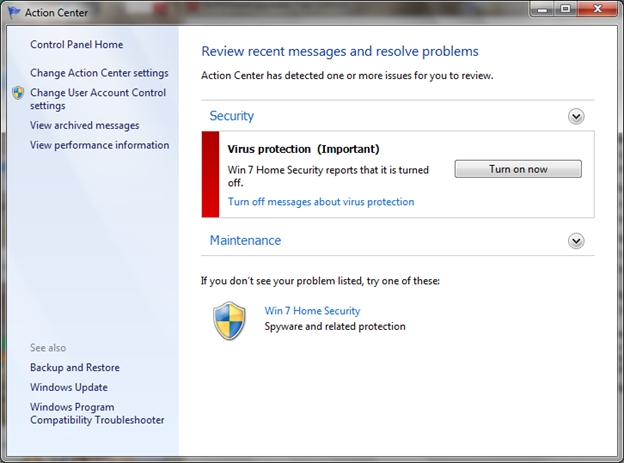Open Turn off messages about virus protection
Viewport: 624px width, 463px height.
(x=320, y=202)
